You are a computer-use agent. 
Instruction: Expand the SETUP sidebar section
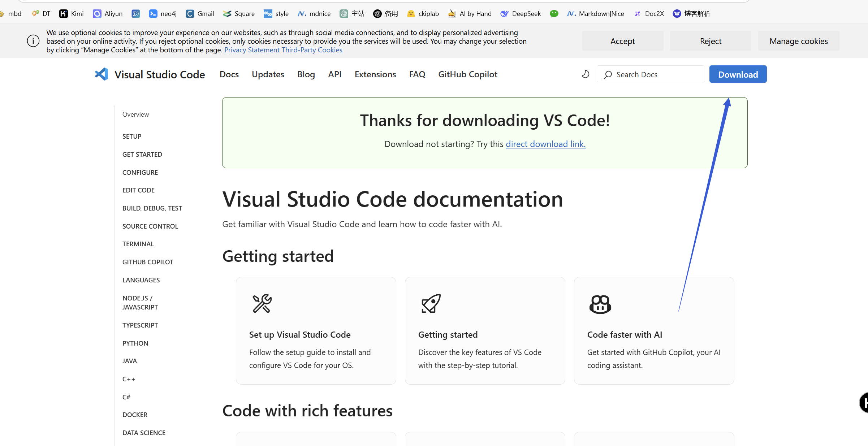click(x=132, y=137)
